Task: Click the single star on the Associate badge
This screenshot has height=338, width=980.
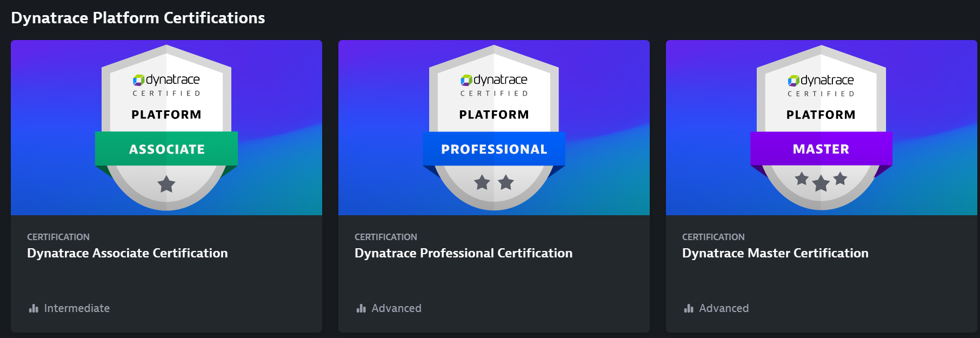Action: [x=166, y=184]
